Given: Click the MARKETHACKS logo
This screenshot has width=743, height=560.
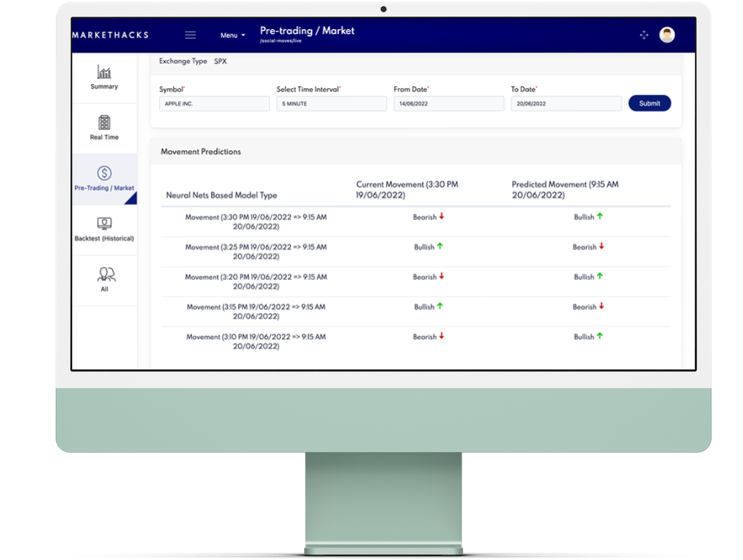Looking at the screenshot, I should click(x=110, y=35).
